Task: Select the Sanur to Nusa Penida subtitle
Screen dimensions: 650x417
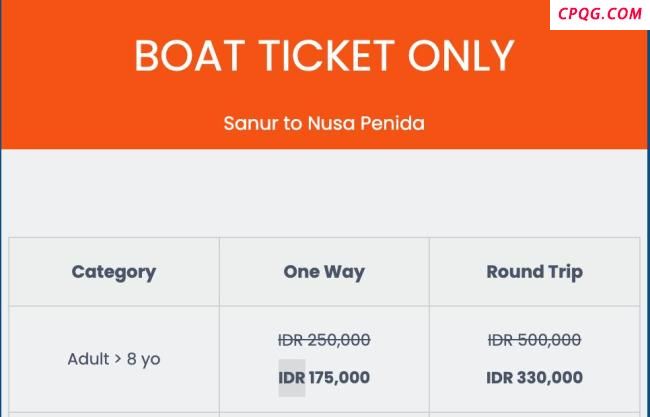Action: pyautogui.click(x=324, y=123)
